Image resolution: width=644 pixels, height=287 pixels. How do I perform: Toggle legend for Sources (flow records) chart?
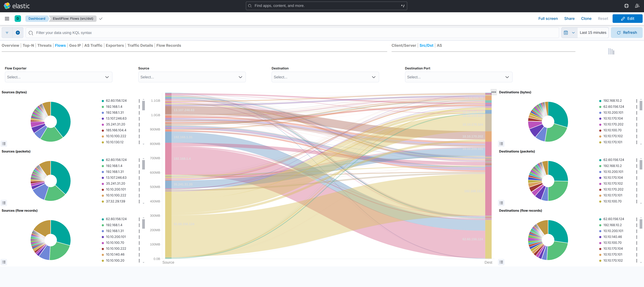[x=4, y=262]
